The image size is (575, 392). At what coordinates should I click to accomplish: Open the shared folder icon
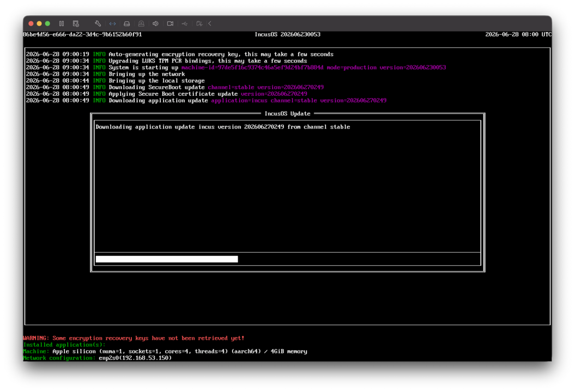tap(199, 23)
